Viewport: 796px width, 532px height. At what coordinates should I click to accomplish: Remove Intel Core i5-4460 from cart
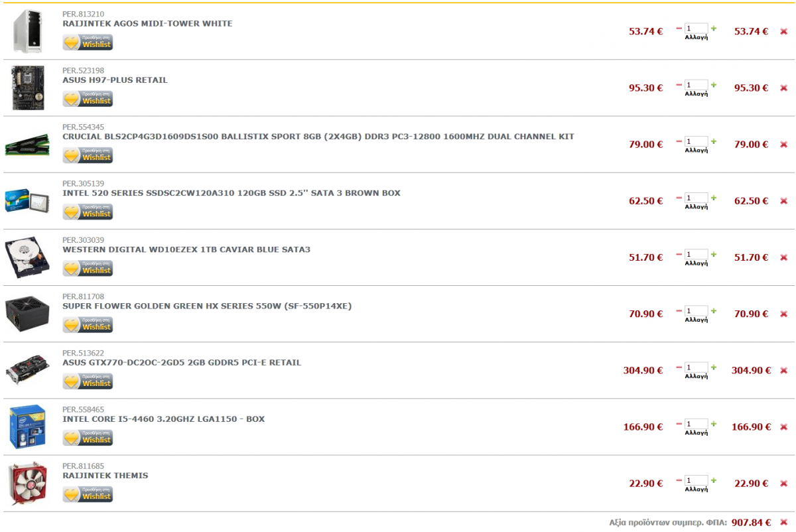point(783,427)
